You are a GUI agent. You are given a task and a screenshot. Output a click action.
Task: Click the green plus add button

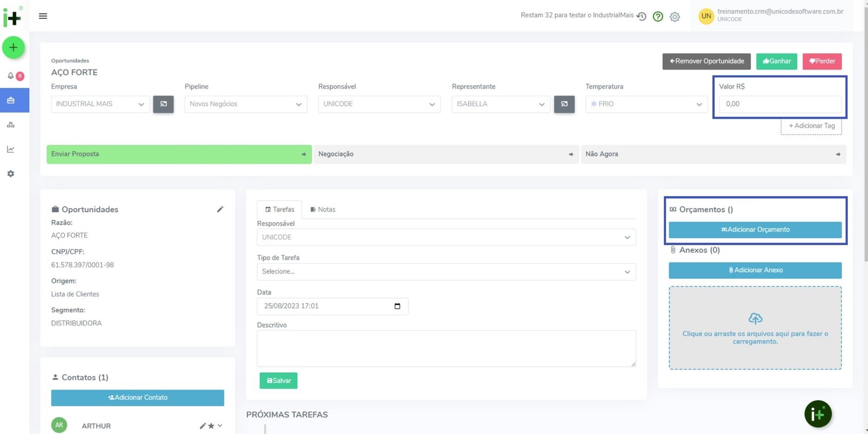tap(14, 48)
